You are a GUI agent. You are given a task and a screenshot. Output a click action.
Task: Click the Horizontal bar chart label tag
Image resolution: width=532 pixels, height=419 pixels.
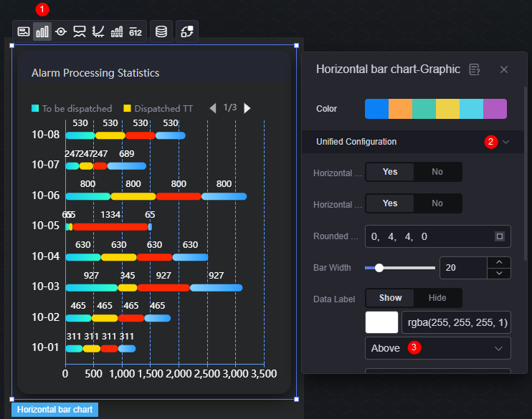pos(55,410)
